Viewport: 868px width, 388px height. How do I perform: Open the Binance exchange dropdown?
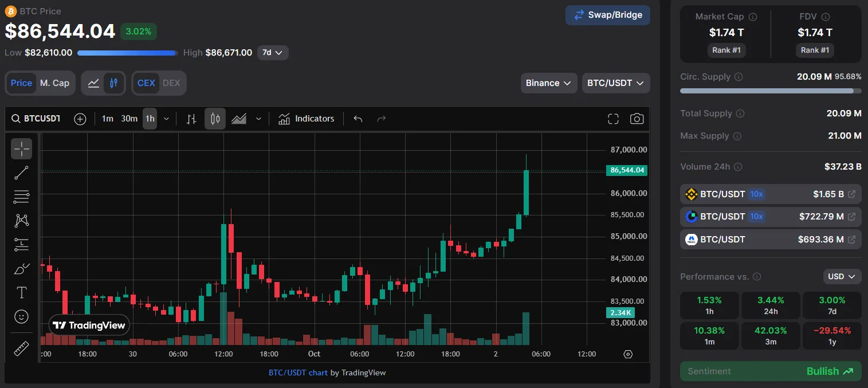(x=549, y=83)
